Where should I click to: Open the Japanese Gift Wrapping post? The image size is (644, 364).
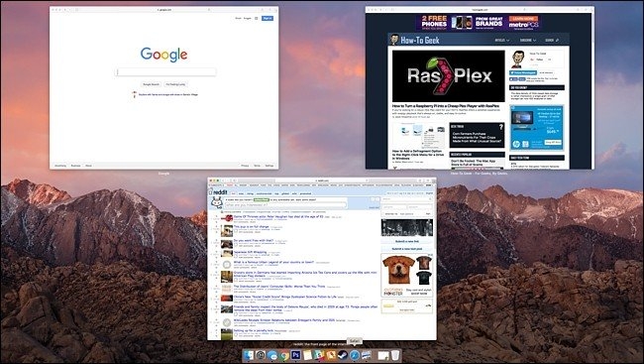pyautogui.click(x=250, y=252)
